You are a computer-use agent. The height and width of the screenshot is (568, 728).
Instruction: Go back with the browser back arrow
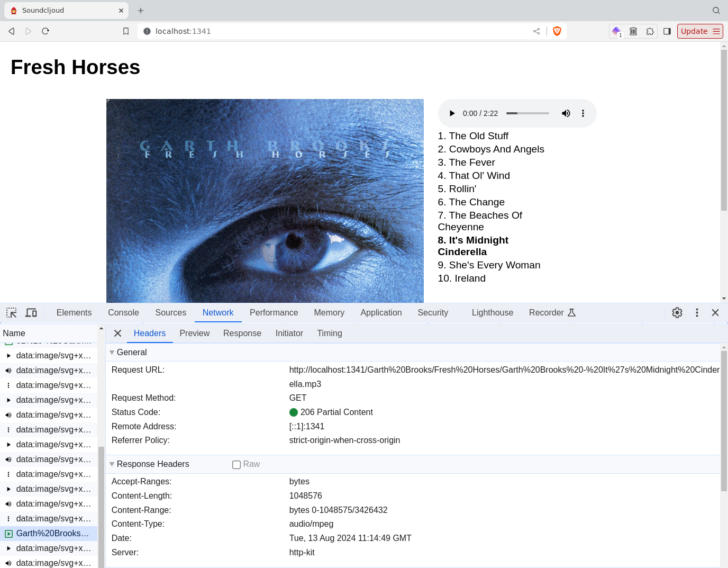tap(12, 31)
